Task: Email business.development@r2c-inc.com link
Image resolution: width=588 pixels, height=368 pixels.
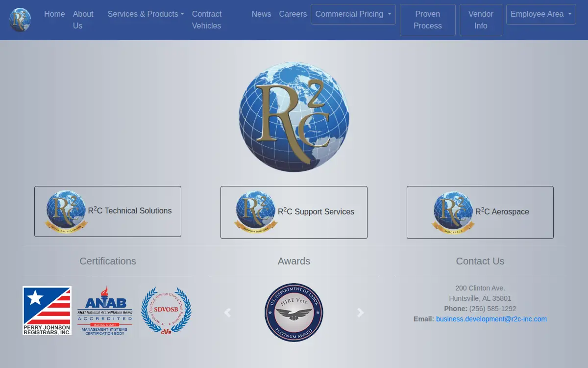Action: (x=491, y=319)
